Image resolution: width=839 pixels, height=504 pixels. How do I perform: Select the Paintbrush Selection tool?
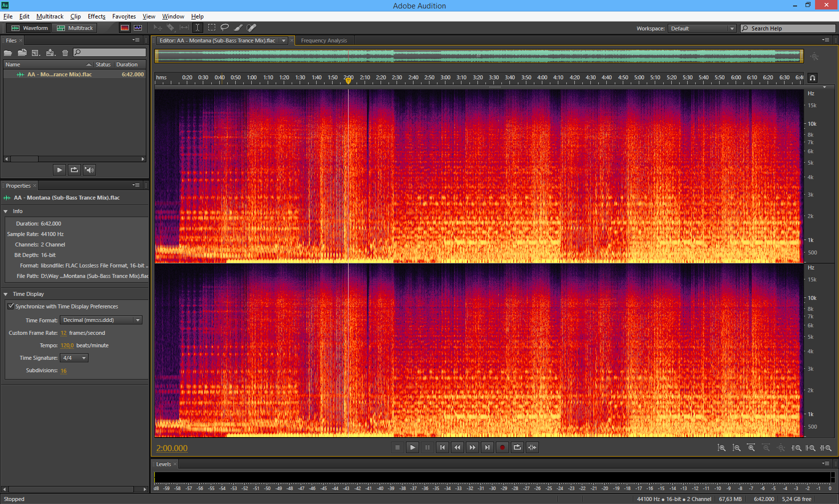(238, 28)
